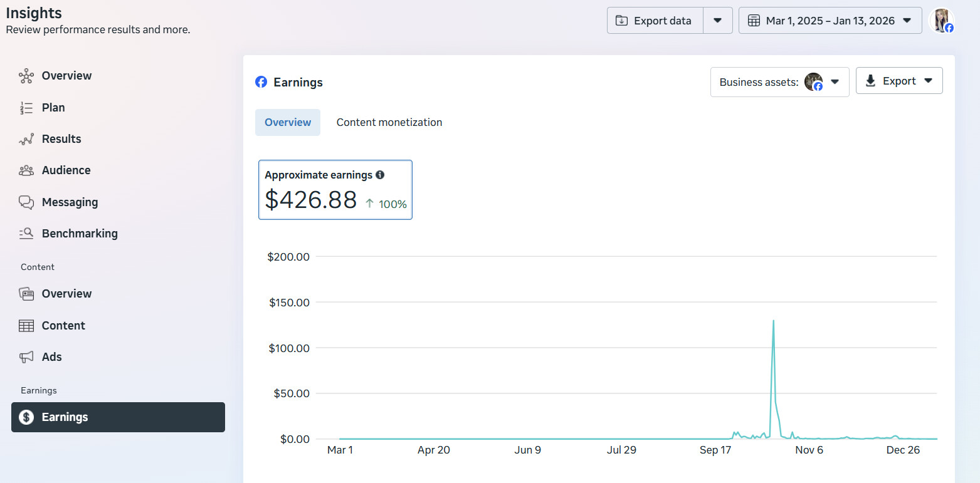Open the Export dropdown in Earnings panel
This screenshot has width=980, height=483.
click(898, 81)
